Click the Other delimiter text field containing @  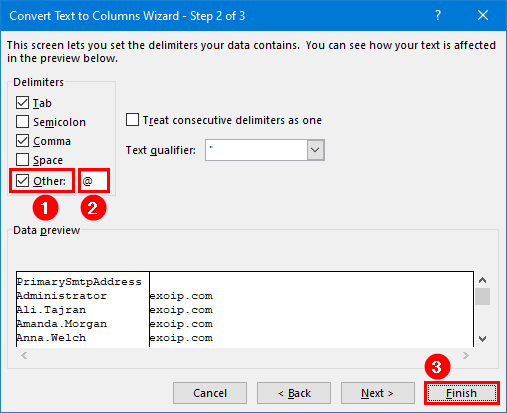pyautogui.click(x=94, y=181)
